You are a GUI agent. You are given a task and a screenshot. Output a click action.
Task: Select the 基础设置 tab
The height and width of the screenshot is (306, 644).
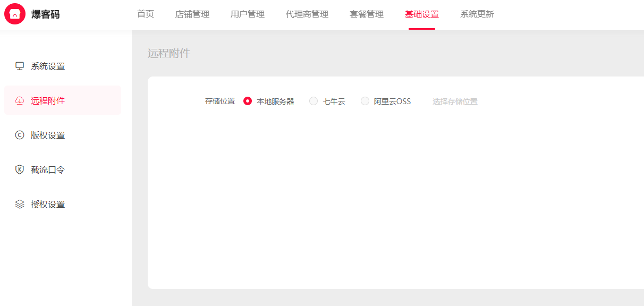tap(422, 14)
